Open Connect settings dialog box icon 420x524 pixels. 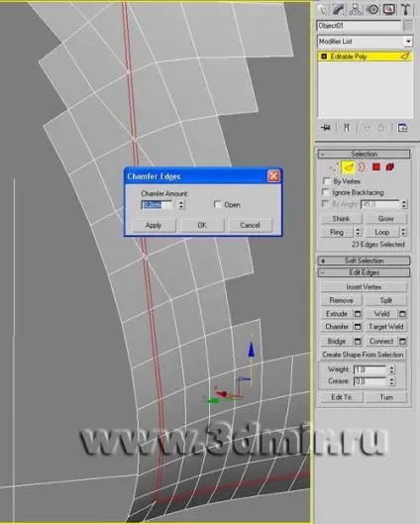pyautogui.click(x=402, y=341)
